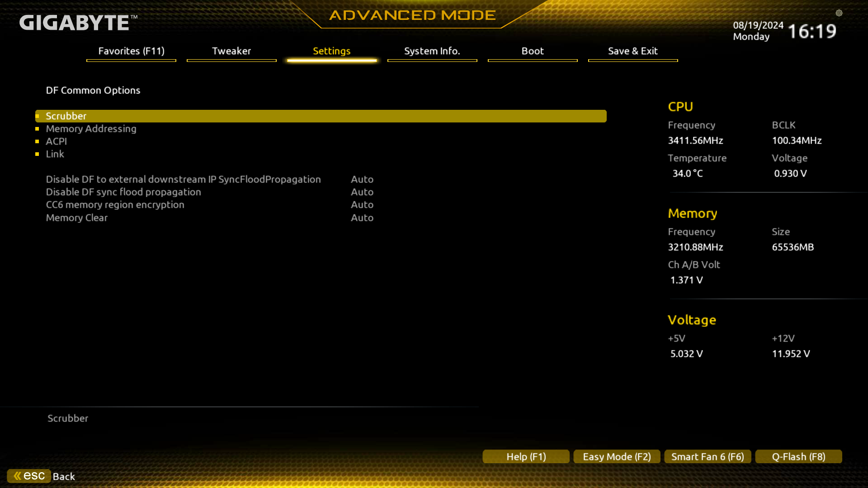Change the Memory Clear Auto setting
This screenshot has height=488, width=868.
362,218
